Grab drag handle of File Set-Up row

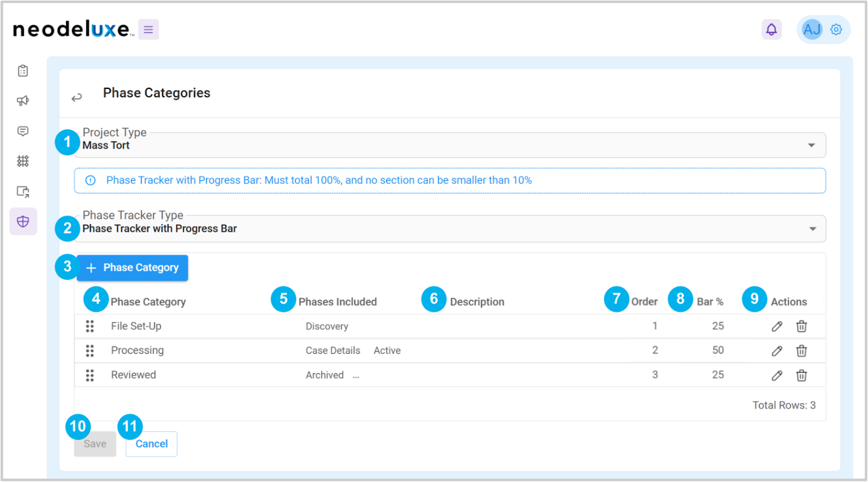pyautogui.click(x=90, y=326)
